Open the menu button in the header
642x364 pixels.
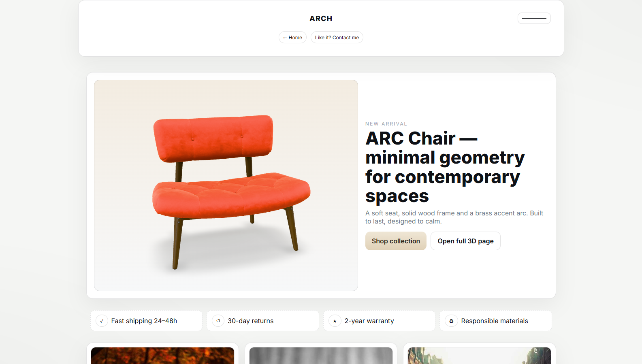coord(534,18)
